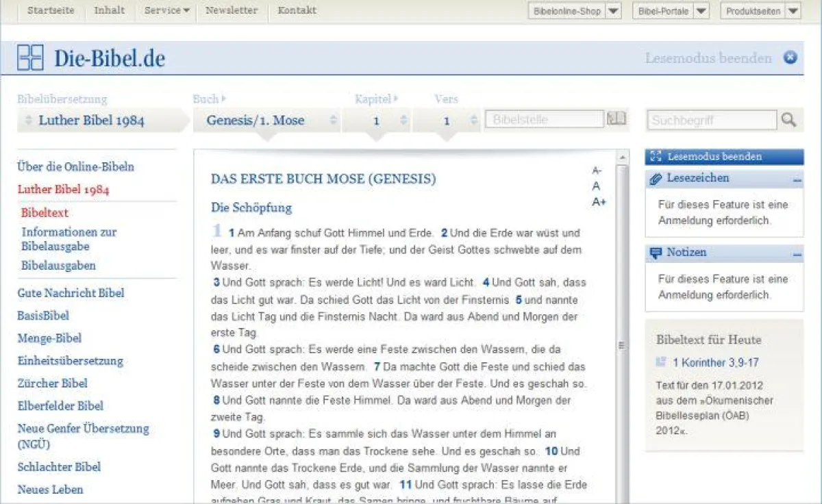This screenshot has height=504, width=822.
Task: Switch to BasisBibel
Action: point(43,316)
